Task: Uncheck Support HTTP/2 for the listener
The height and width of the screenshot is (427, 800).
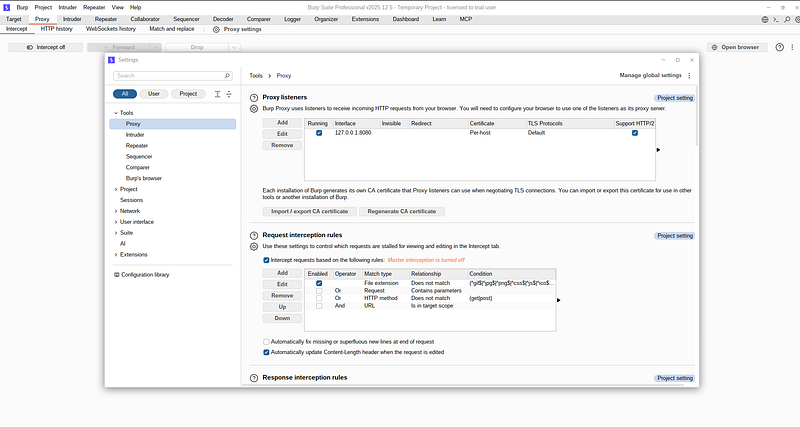Action: (x=635, y=133)
